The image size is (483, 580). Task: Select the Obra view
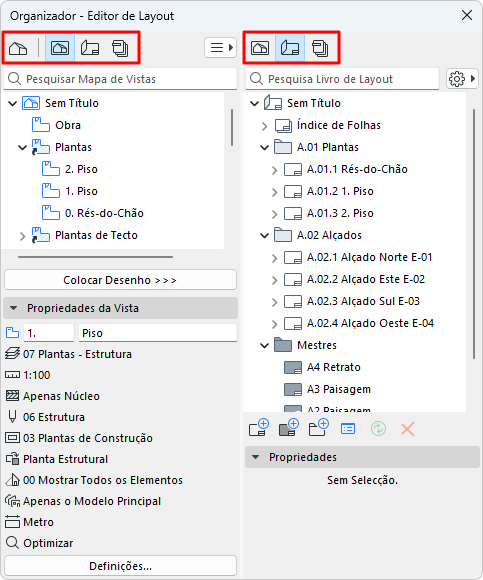tap(68, 125)
